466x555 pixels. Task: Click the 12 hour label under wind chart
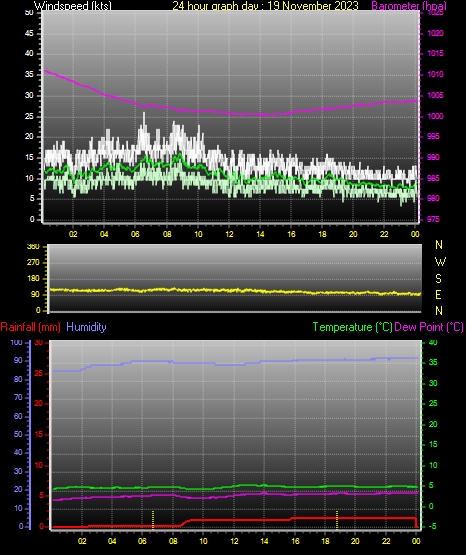point(229,234)
